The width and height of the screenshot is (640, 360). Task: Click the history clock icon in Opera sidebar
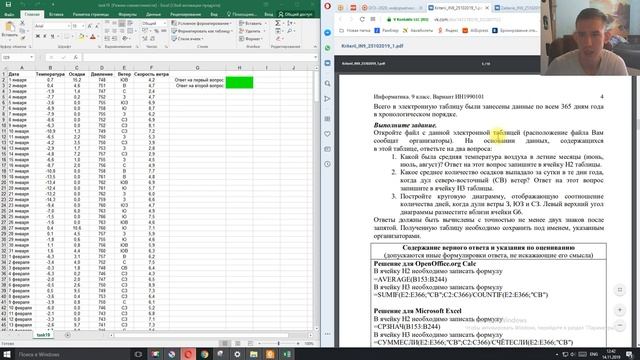[x=328, y=164]
